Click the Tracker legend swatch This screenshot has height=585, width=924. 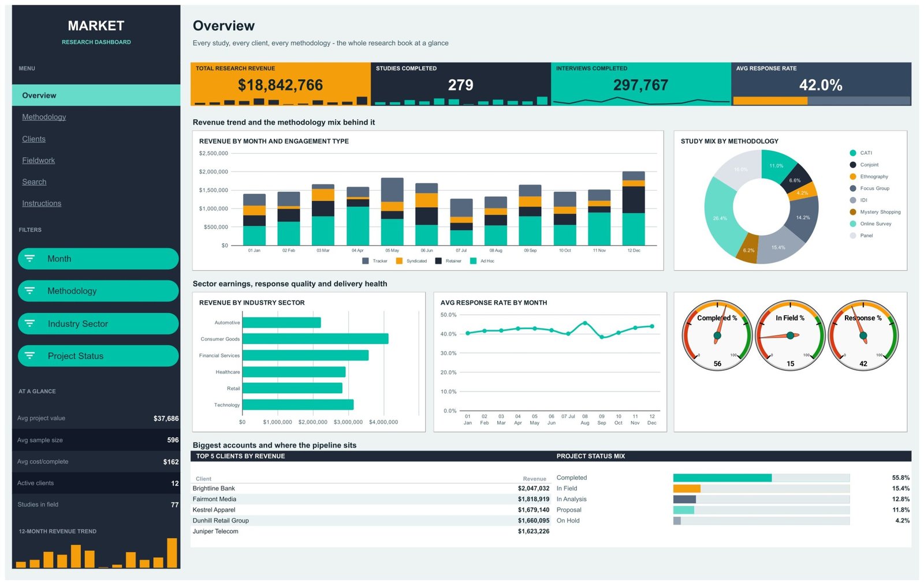pos(366,261)
